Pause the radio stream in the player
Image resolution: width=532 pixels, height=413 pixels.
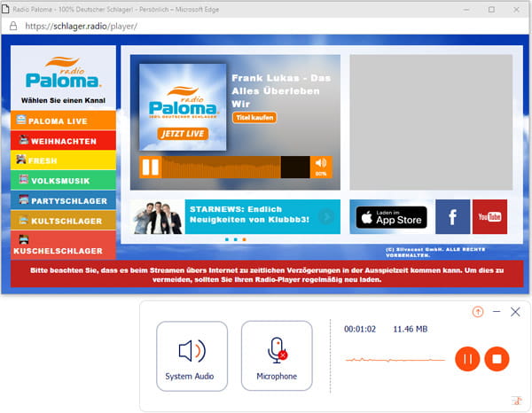pyautogui.click(x=151, y=167)
